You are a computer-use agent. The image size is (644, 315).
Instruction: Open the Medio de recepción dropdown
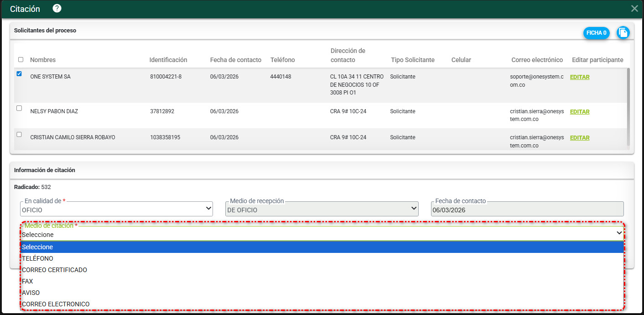pyautogui.click(x=322, y=209)
